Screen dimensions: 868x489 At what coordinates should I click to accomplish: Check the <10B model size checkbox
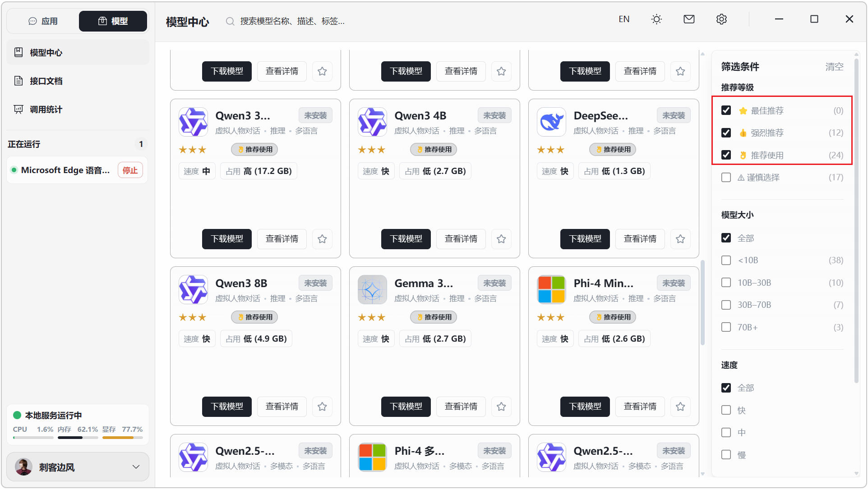726,260
